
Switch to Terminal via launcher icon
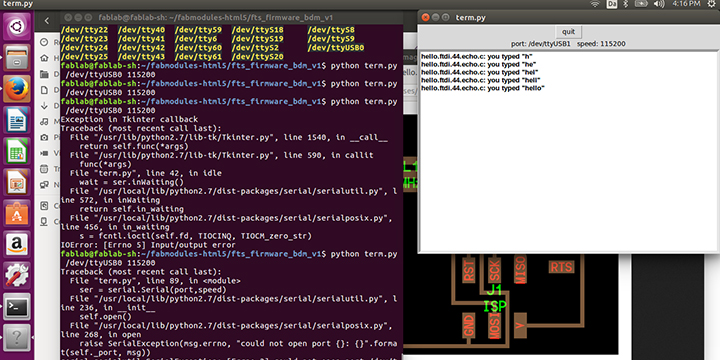point(17,307)
